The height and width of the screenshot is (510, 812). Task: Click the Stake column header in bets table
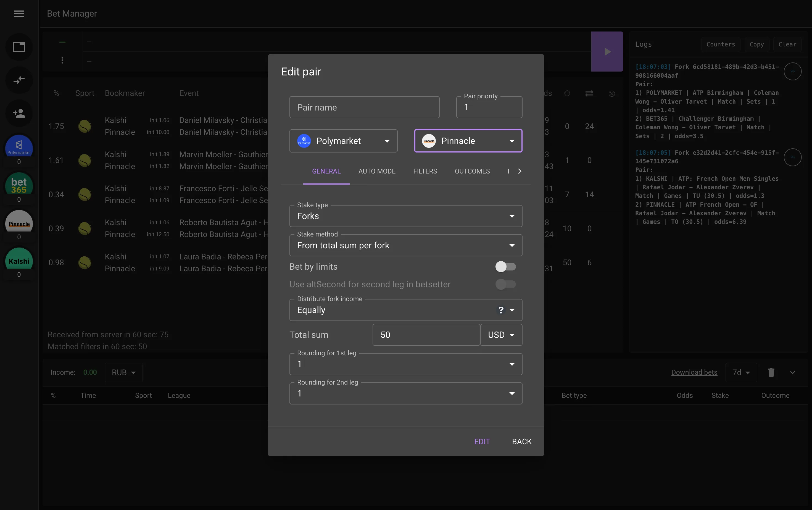pos(720,395)
